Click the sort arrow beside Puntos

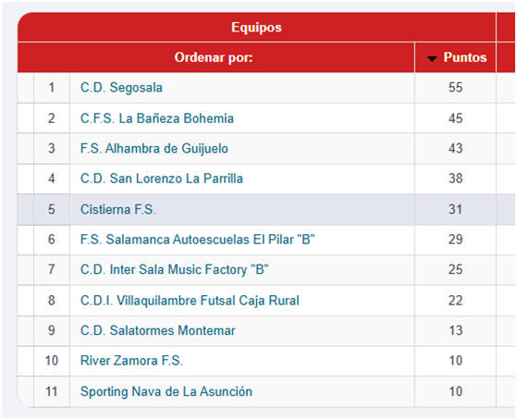tap(432, 58)
